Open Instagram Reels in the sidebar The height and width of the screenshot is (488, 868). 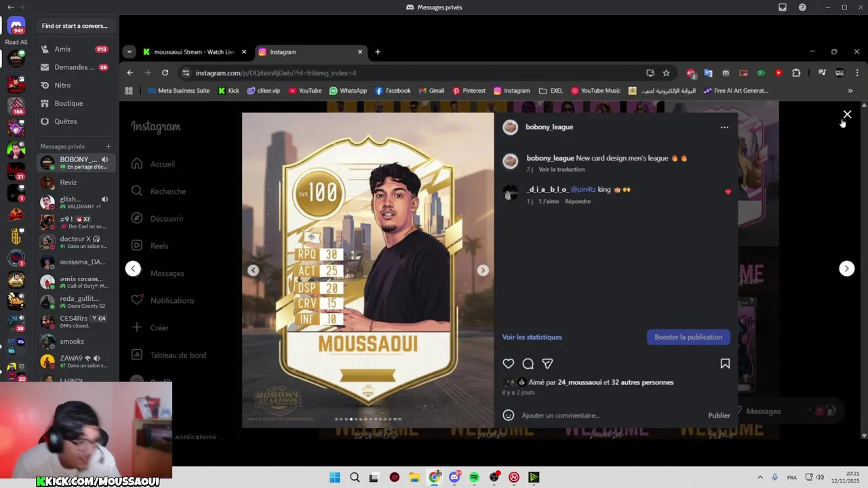coord(151,245)
